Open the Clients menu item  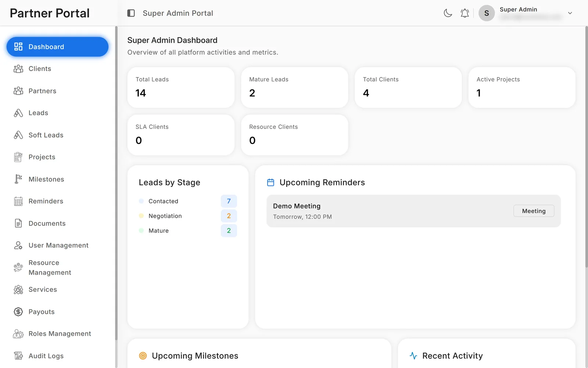pos(57,69)
